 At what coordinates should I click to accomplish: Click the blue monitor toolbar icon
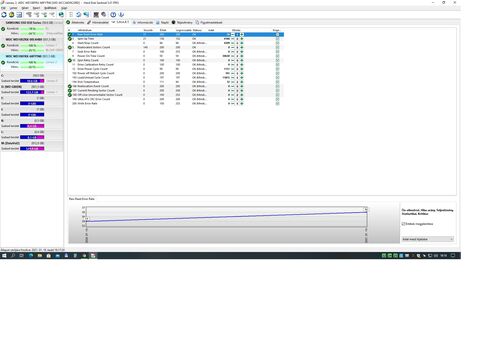pyautogui.click(x=86, y=15)
